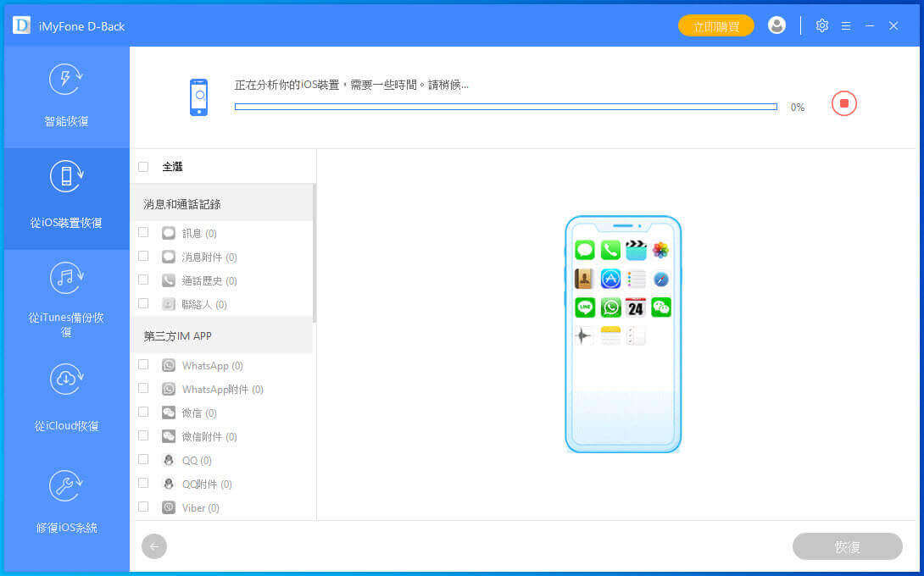Screen dimensions: 924x576
Task: Click the WhatsApp附件 icon in list
Action: pyautogui.click(x=169, y=389)
